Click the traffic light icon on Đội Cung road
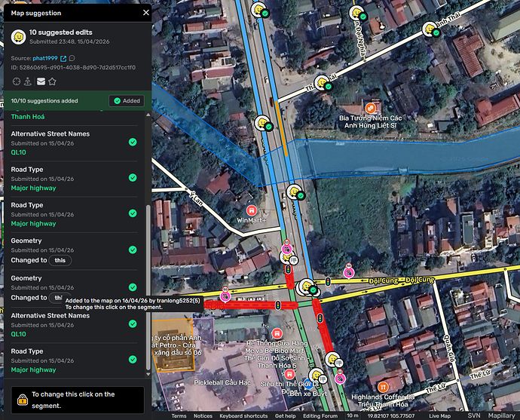Screen dimensions: 520x420 (x=328, y=282)
